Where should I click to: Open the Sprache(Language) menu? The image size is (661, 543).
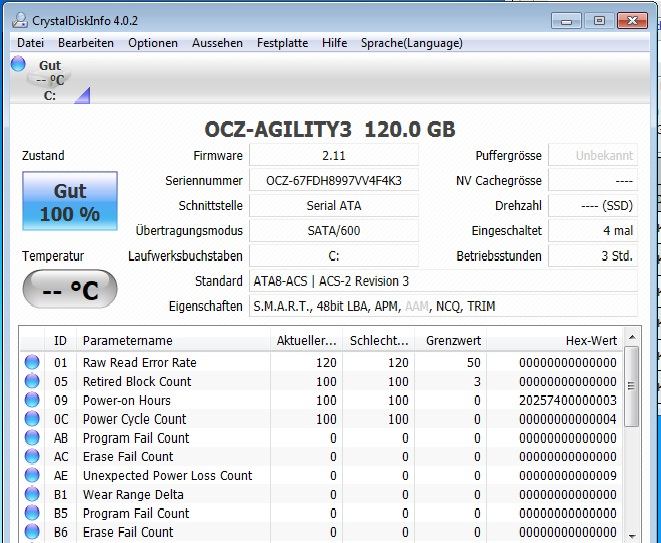412,43
